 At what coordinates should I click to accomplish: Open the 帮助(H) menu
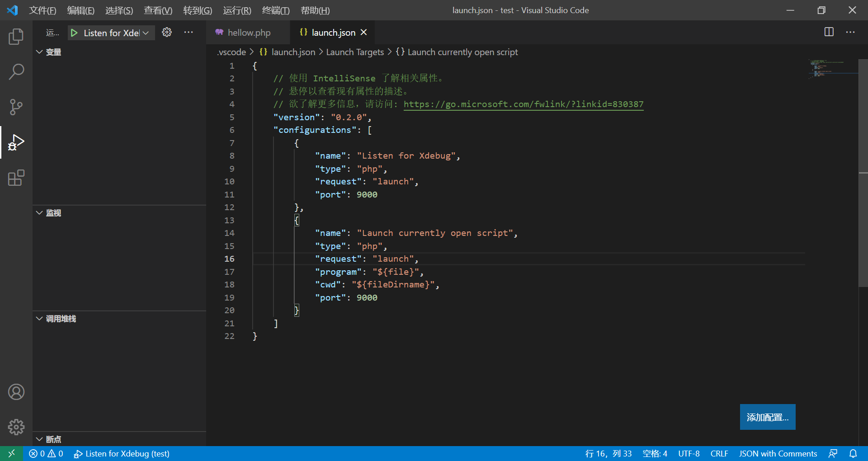[315, 10]
